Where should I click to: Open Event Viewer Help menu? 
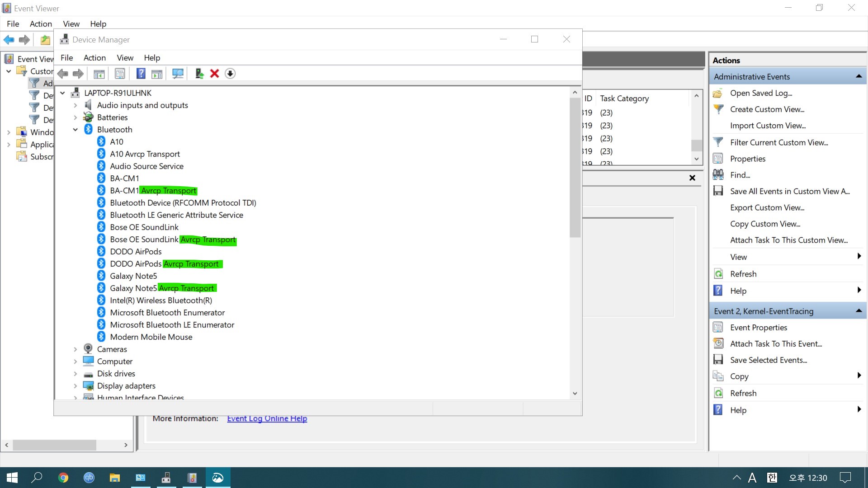[98, 24]
